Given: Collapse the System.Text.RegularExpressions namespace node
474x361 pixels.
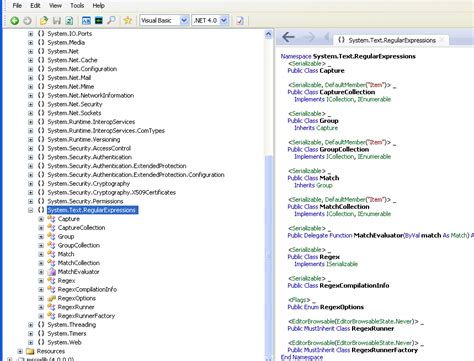Looking at the screenshot, I should coord(31,210).
